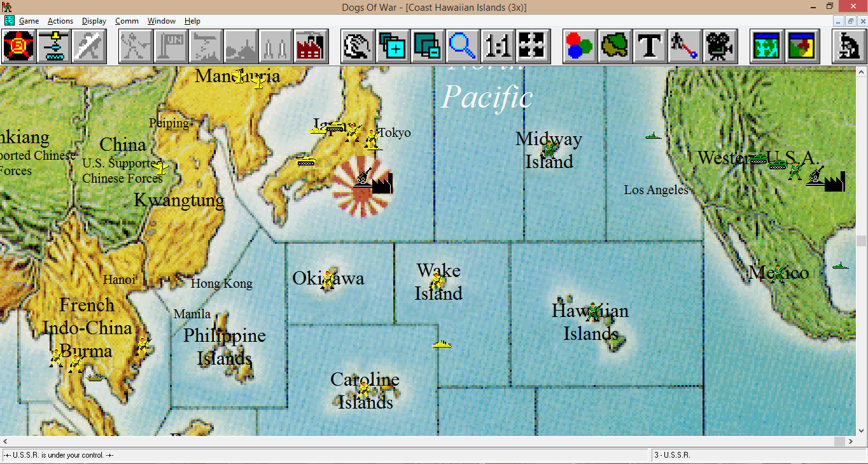Toggle the text labels T icon
The image size is (868, 464).
pyautogui.click(x=650, y=46)
